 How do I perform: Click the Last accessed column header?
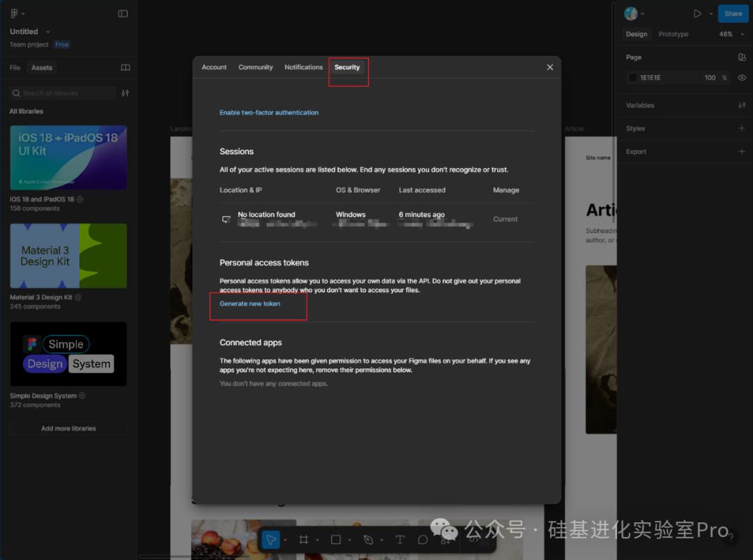tap(422, 190)
